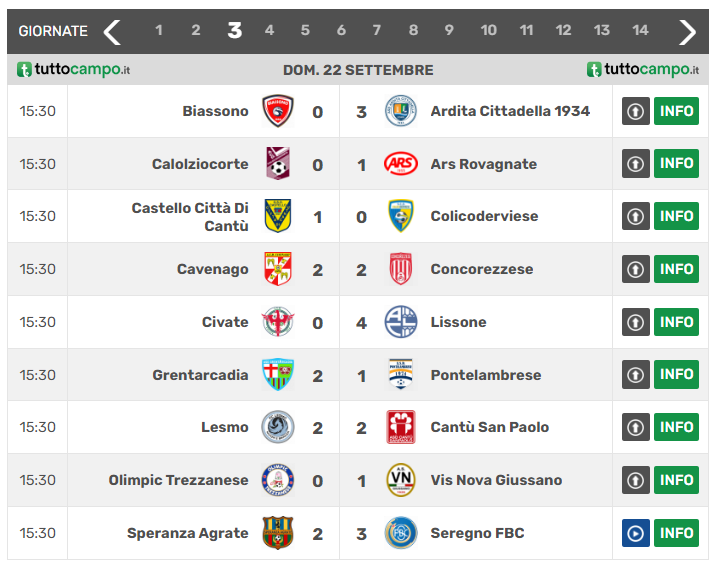Click the Speranza Agrate team crest
Image resolution: width=720 pixels, height=562 pixels.
click(277, 533)
